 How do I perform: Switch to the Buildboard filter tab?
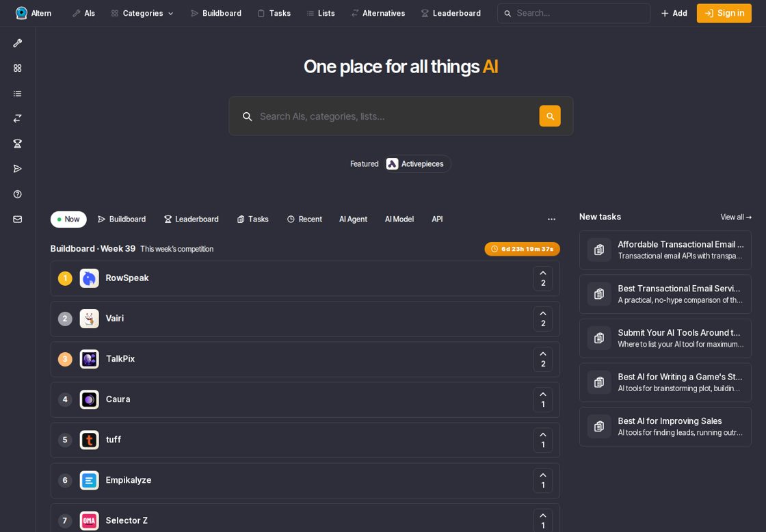[122, 220]
